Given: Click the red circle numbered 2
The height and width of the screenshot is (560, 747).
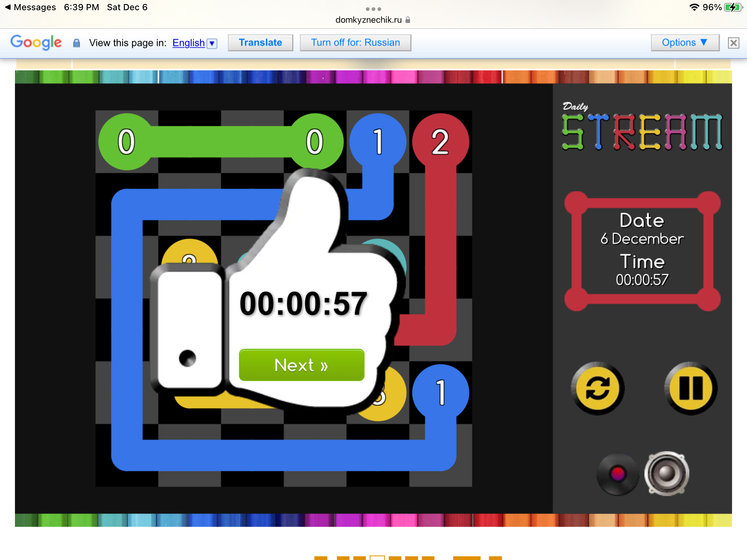Looking at the screenshot, I should tap(440, 142).
